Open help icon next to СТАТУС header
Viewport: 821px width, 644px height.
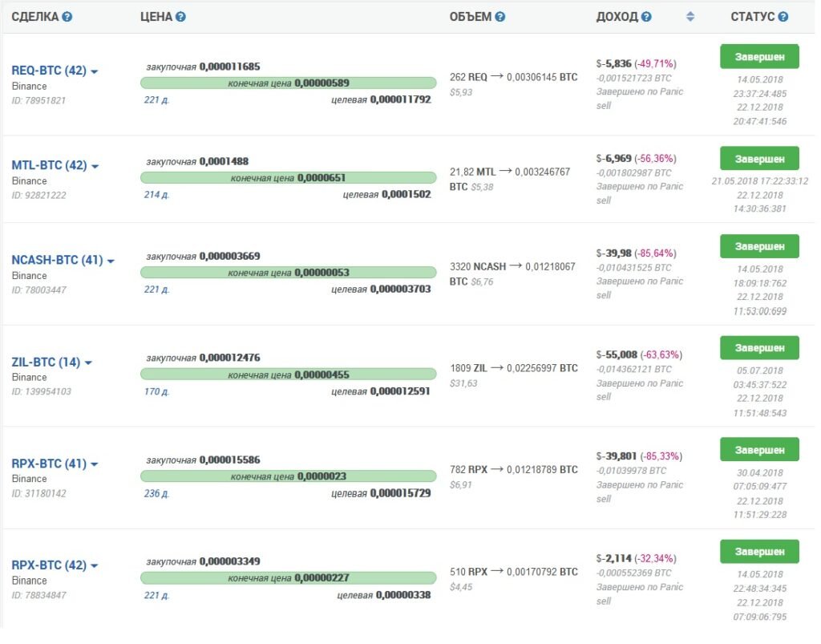[x=783, y=17]
